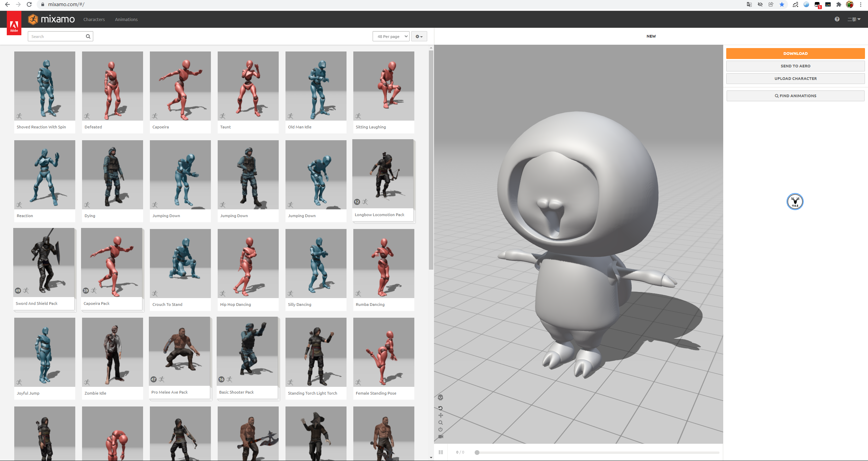868x461 pixels.
Task: Click the animation list vertical scrollbar
Action: coord(431,160)
